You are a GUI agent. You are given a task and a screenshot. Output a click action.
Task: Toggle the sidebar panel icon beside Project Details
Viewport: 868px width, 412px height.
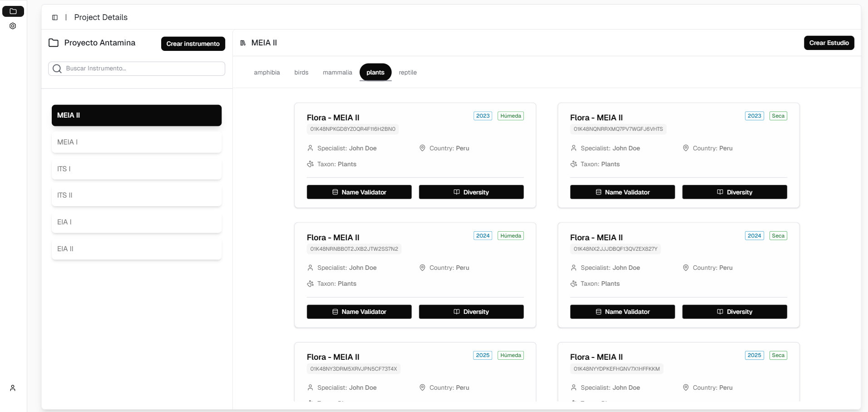click(55, 17)
